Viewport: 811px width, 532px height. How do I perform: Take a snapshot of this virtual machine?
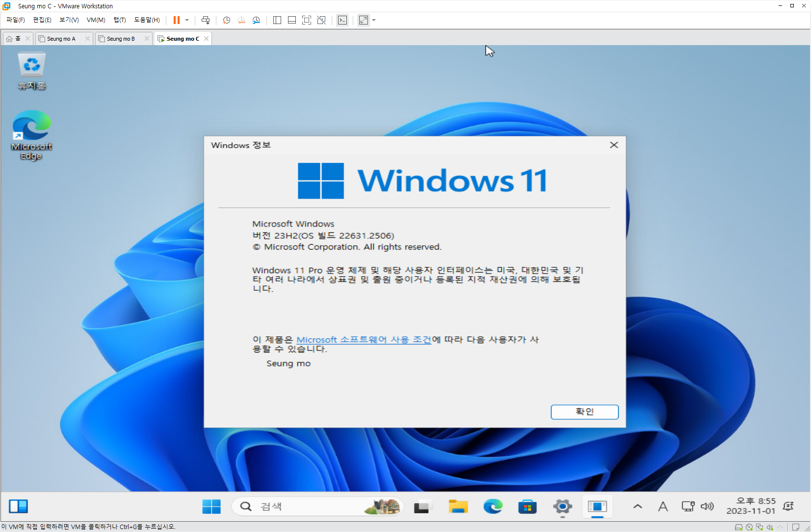click(x=227, y=20)
